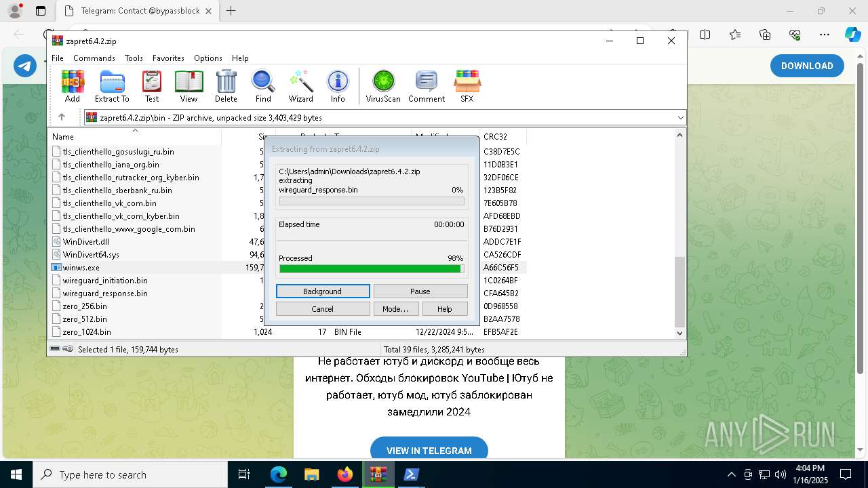868x488 pixels.
Task: Launch the Wizard icon
Action: (x=300, y=86)
